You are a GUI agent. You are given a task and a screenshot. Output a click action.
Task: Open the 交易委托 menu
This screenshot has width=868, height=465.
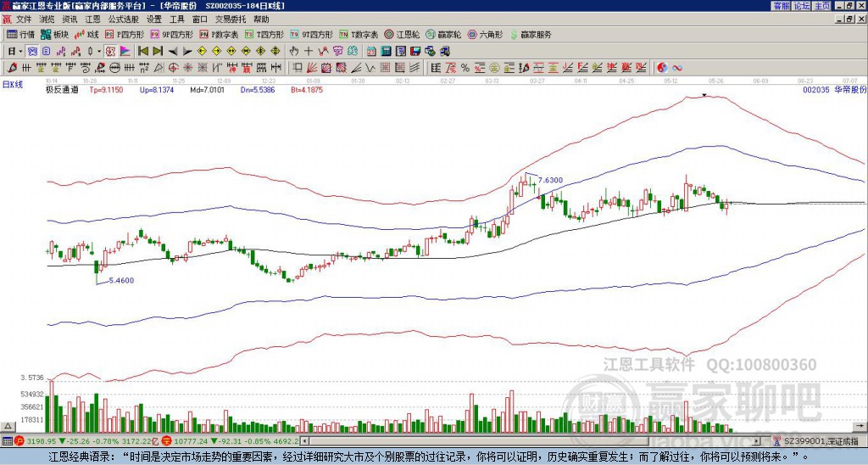231,20
